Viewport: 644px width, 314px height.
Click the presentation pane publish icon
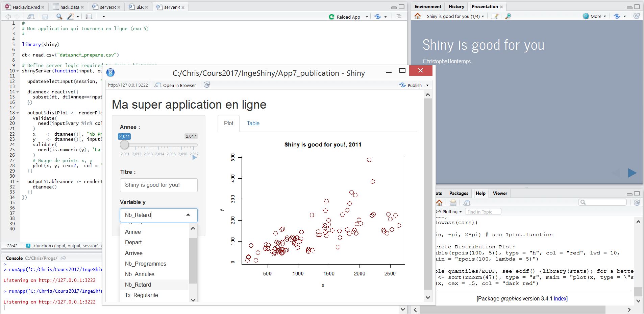(617, 16)
